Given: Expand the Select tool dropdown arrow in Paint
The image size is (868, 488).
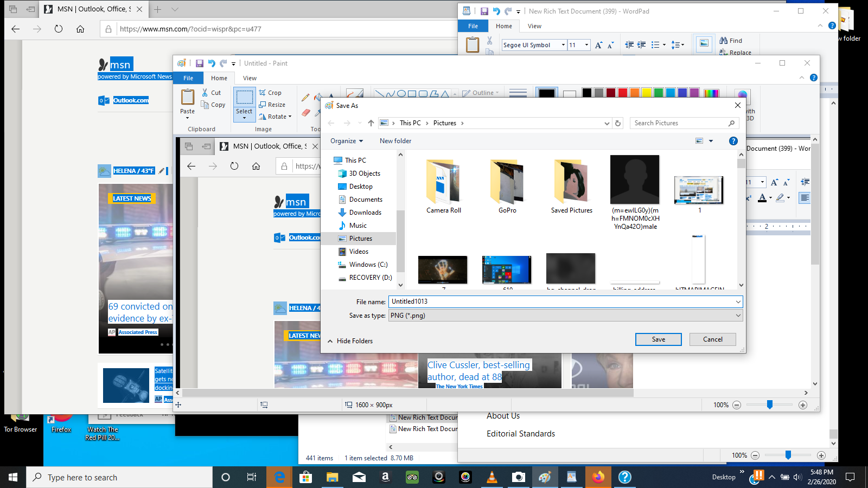Looking at the screenshot, I should [244, 117].
